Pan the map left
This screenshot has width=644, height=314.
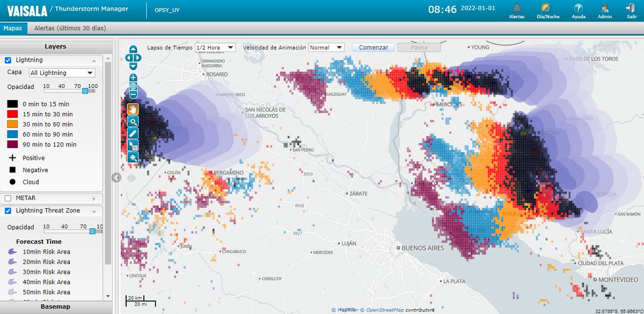(128, 58)
